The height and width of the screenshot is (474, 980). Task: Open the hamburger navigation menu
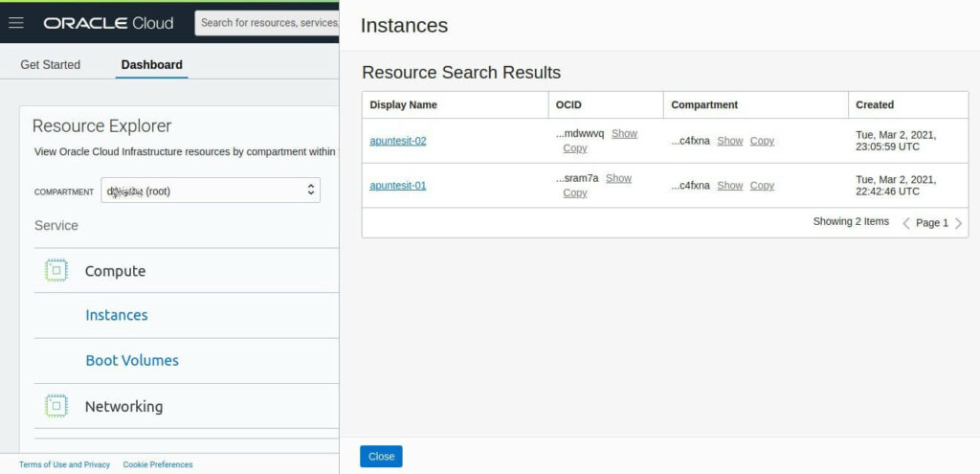tap(15, 23)
